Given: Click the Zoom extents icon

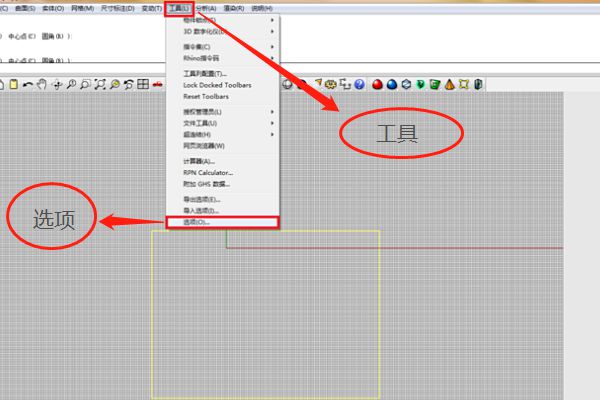Looking at the screenshot, I should tap(100, 84).
